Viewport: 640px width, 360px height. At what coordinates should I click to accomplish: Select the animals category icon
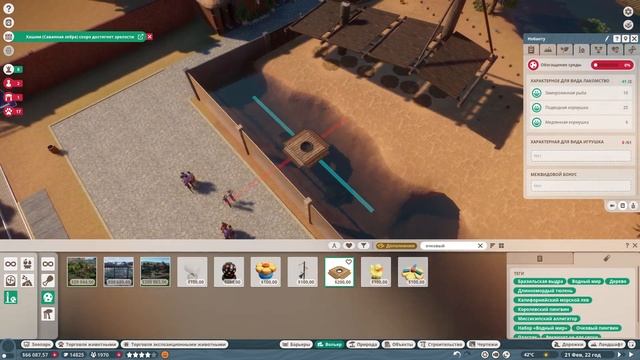pos(27,264)
